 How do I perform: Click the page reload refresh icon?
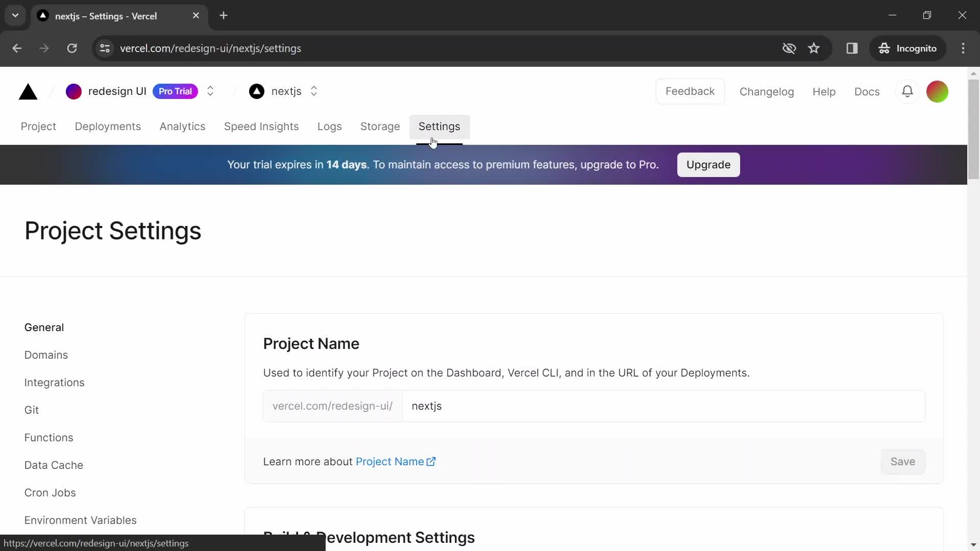(x=72, y=48)
